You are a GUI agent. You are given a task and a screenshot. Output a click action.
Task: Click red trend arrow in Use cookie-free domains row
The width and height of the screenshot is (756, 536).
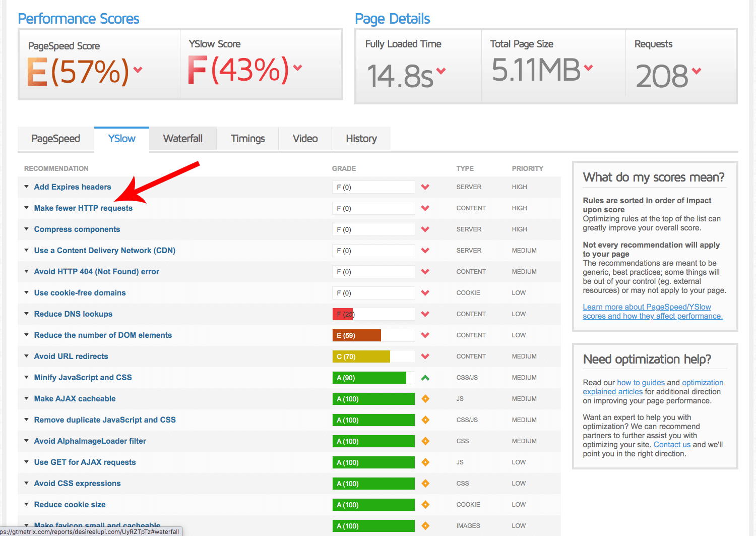click(x=425, y=293)
